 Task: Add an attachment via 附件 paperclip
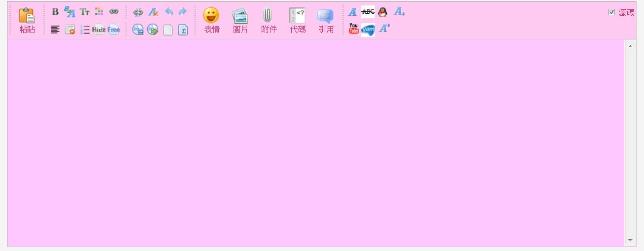click(269, 21)
